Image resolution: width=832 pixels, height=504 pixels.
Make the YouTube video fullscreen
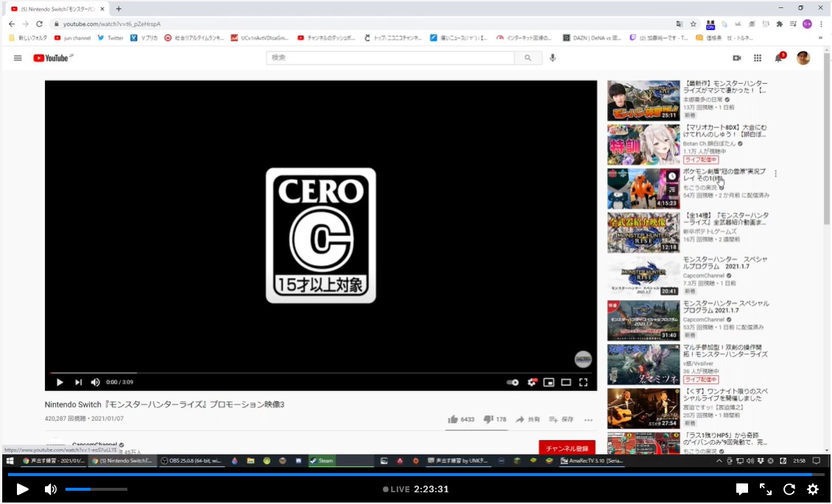[583, 382]
